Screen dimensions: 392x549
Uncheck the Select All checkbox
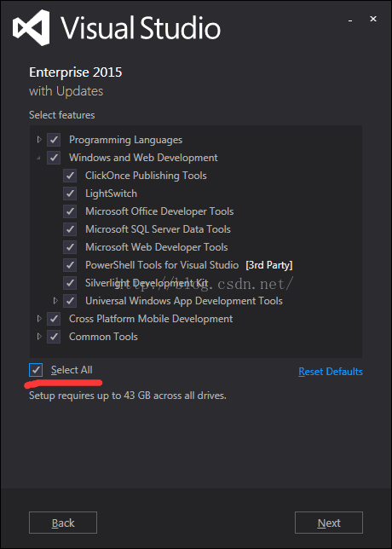tap(36, 370)
